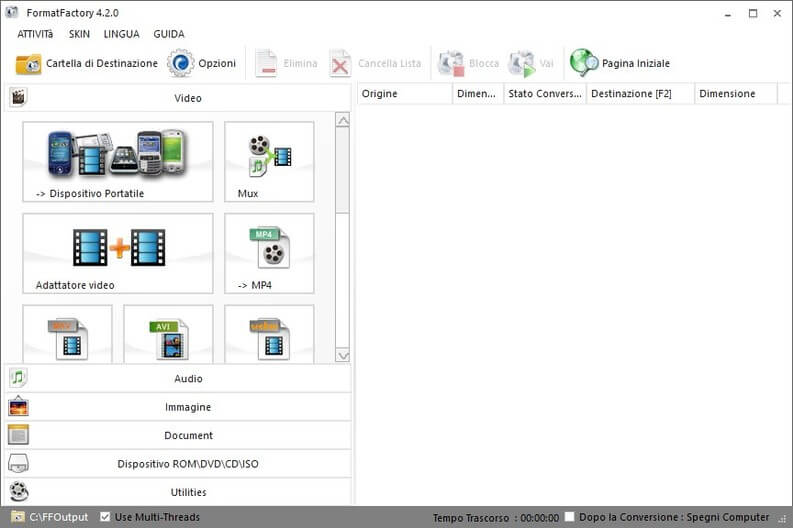Click the Utilities film reel icon
This screenshot has height=528, width=793.
pos(19,492)
